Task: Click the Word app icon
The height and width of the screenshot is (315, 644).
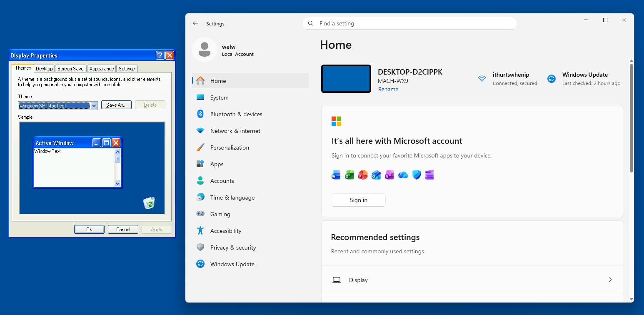Action: (336, 175)
